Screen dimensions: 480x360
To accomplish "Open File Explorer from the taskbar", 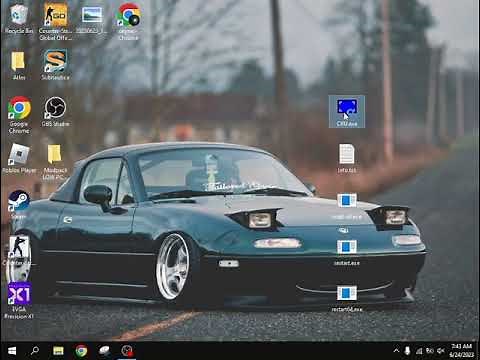I will point(58,351).
